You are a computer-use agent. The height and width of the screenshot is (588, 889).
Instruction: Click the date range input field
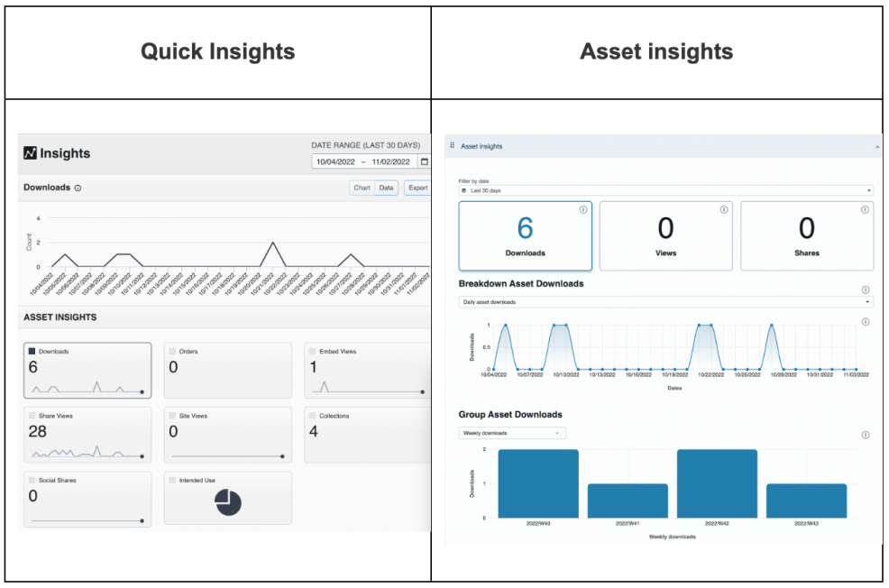[365, 161]
